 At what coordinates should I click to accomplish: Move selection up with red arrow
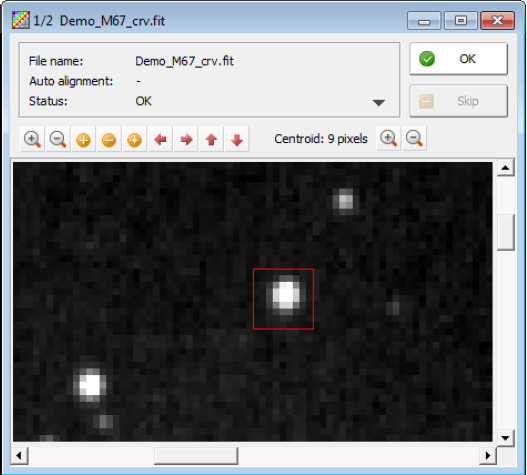tap(211, 139)
